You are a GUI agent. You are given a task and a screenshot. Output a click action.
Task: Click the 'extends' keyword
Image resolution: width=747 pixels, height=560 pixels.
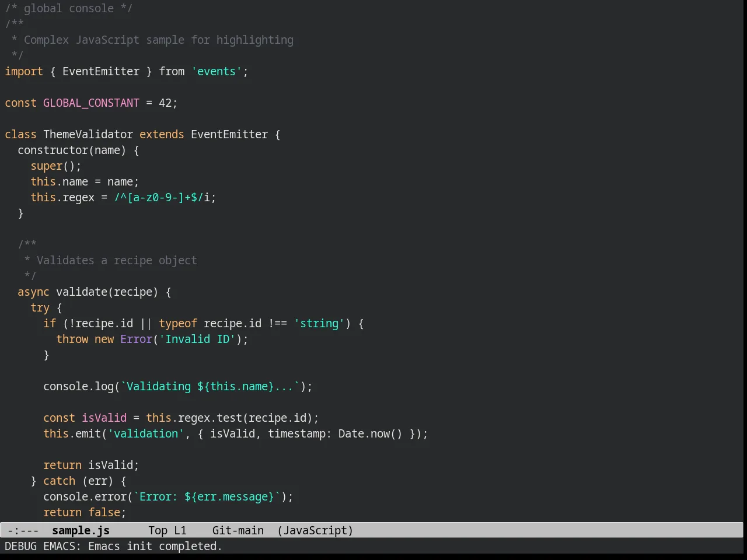point(162,134)
